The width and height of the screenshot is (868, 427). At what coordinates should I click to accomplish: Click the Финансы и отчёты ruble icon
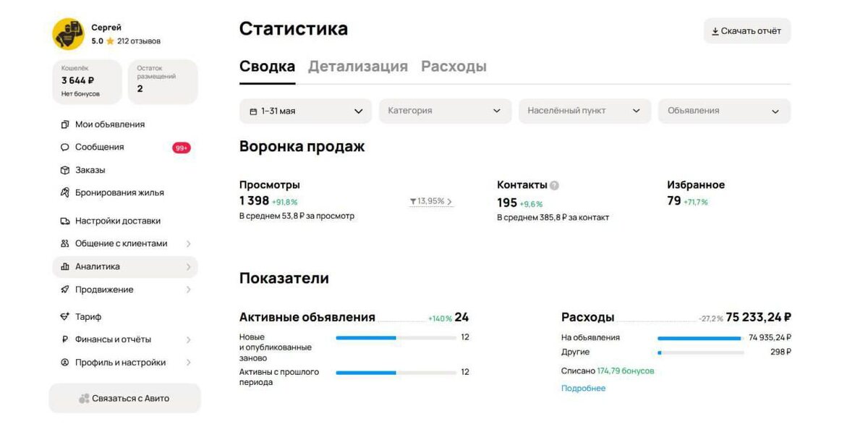64,339
